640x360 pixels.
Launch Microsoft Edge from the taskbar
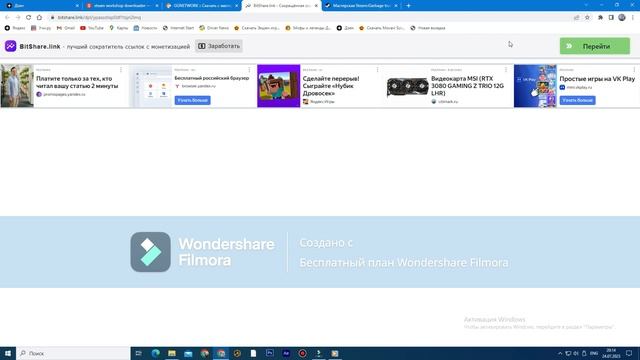(x=156, y=353)
